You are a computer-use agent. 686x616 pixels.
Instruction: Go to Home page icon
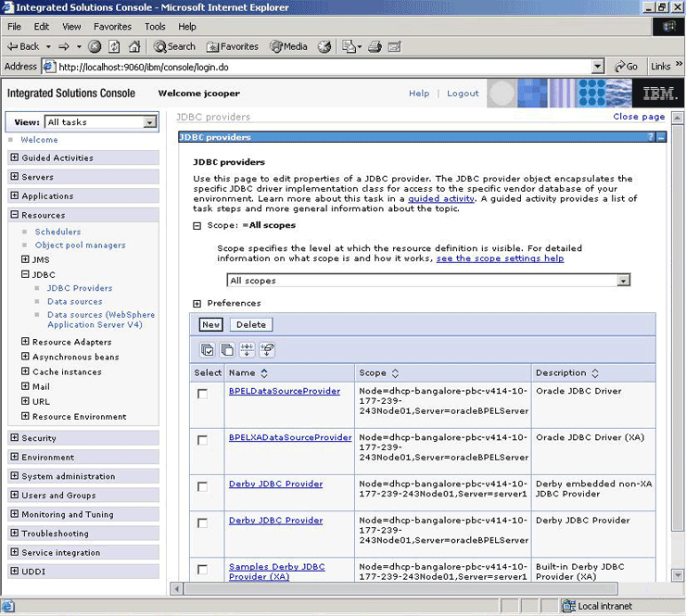(134, 46)
